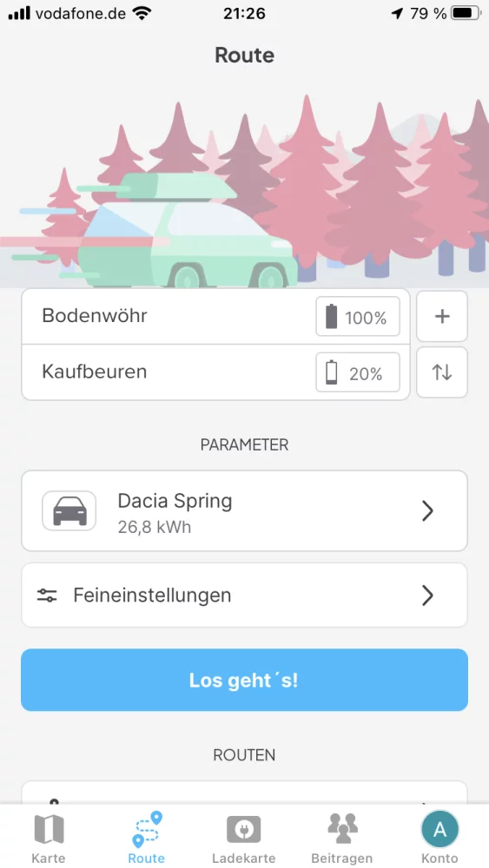This screenshot has width=489, height=868.
Task: Open the saved route entry under ROUTEN
Action: 244,792
